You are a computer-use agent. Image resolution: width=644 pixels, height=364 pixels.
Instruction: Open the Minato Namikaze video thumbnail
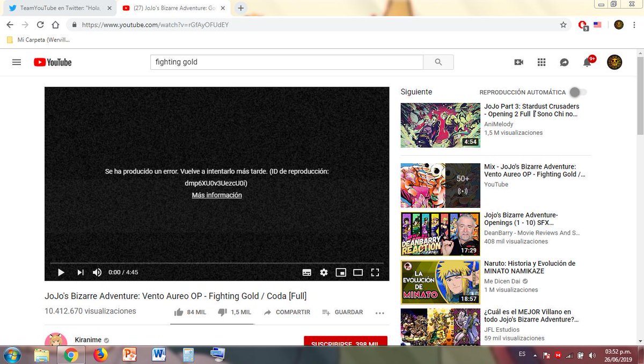(x=440, y=282)
